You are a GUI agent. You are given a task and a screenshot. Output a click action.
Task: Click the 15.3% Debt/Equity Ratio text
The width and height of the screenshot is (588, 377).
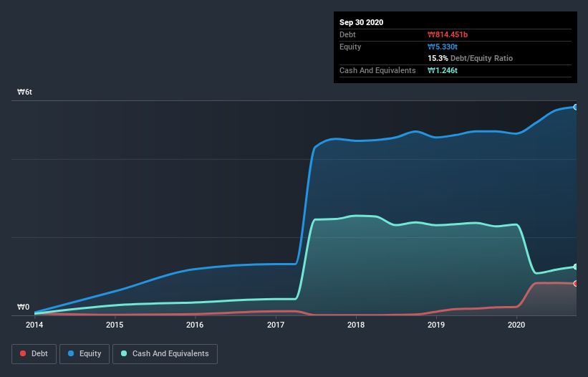coord(471,58)
